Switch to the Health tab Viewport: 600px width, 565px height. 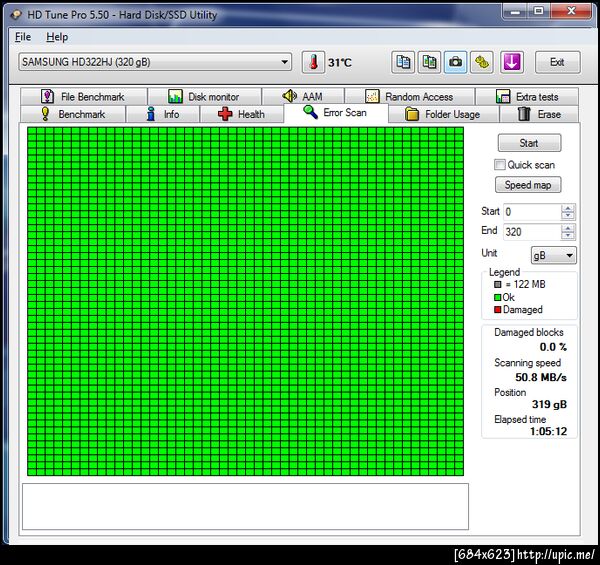coord(241,114)
